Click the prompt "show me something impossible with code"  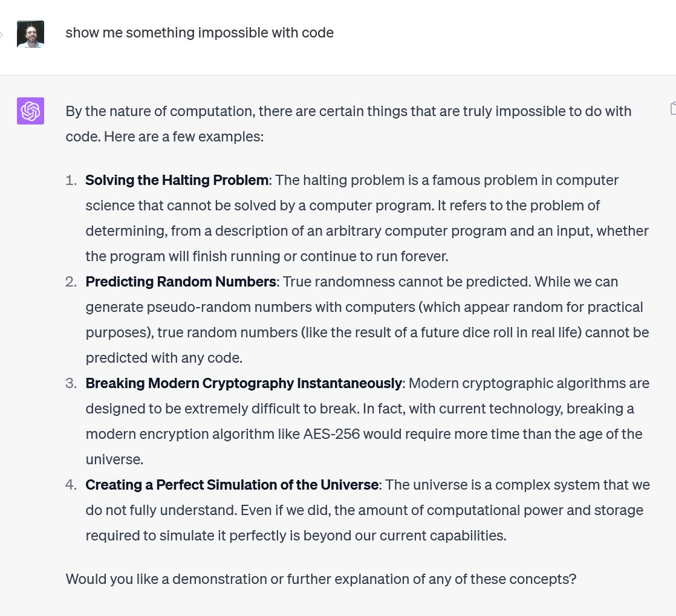point(200,33)
